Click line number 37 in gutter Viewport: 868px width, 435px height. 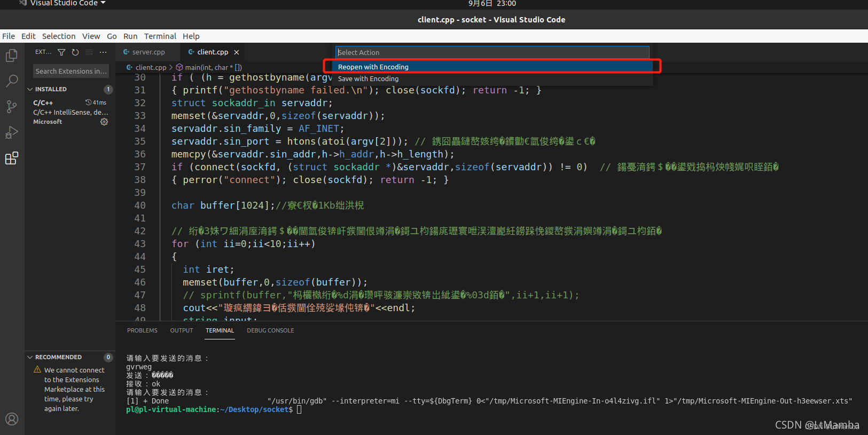(x=140, y=167)
